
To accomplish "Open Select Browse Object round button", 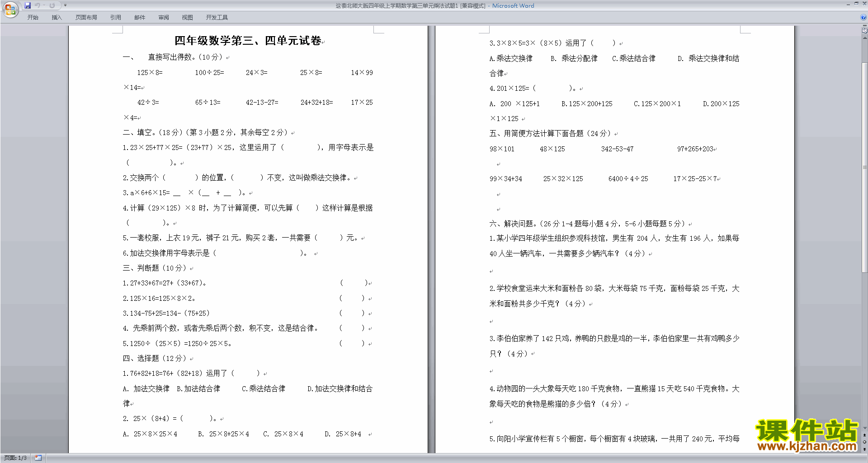I will coord(865,442).
